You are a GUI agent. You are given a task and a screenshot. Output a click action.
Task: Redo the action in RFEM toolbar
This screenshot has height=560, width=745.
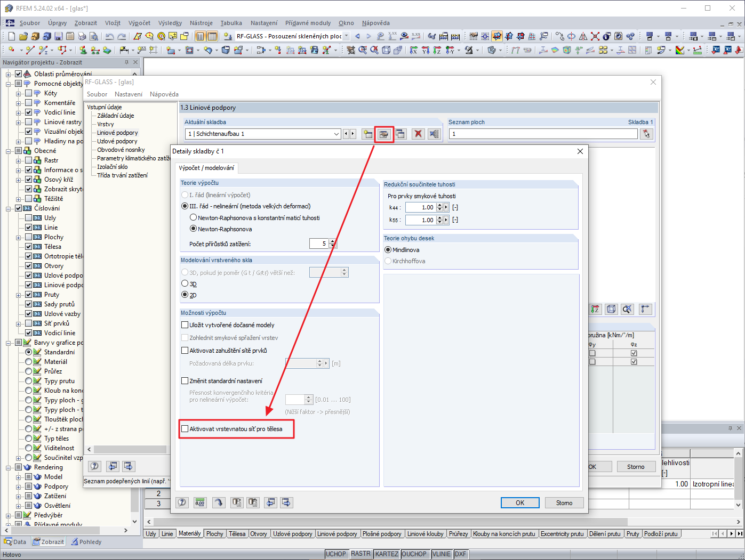(122, 36)
